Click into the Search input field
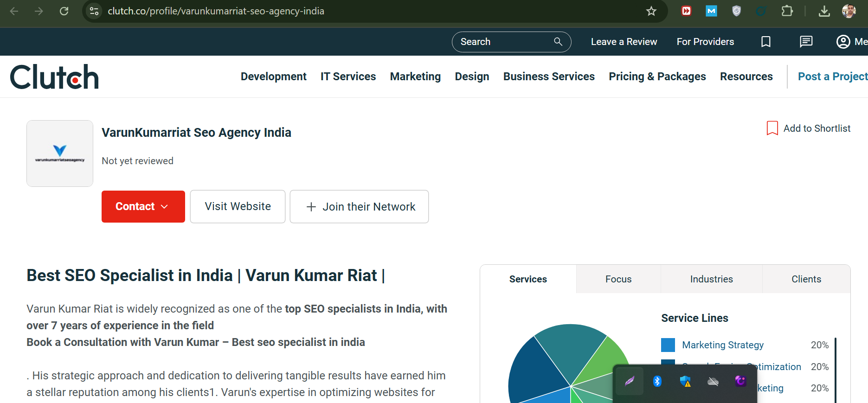The height and width of the screenshot is (403, 868). 503,42
